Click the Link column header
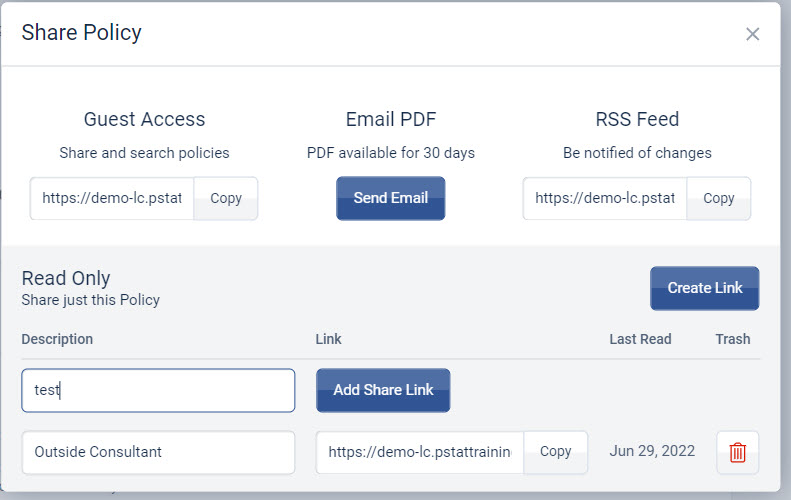 coord(328,339)
